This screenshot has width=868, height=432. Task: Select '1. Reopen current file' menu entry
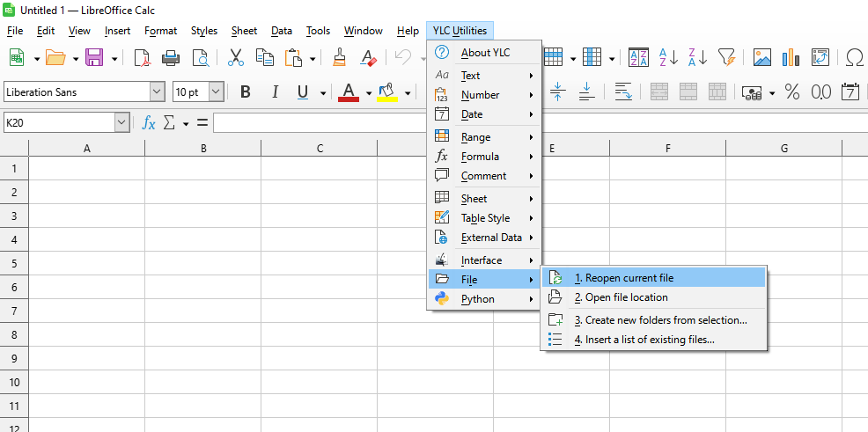coord(623,278)
